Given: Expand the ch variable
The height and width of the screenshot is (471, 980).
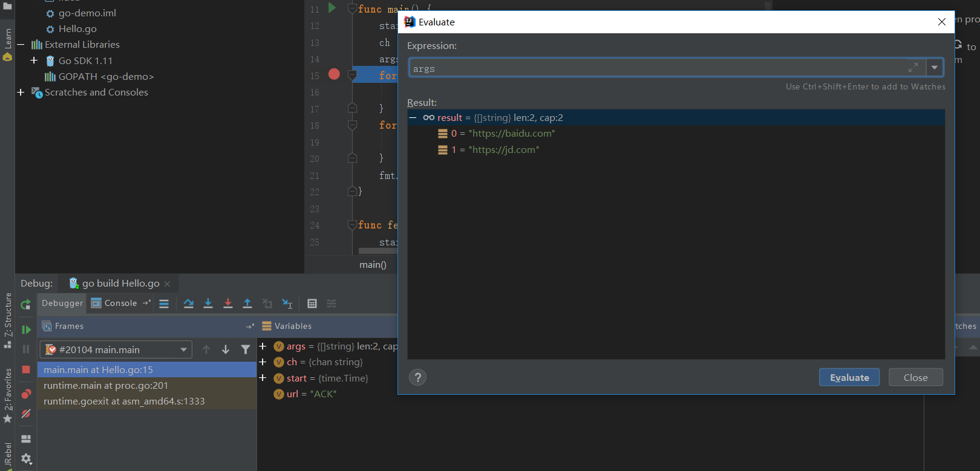Looking at the screenshot, I should [x=263, y=362].
